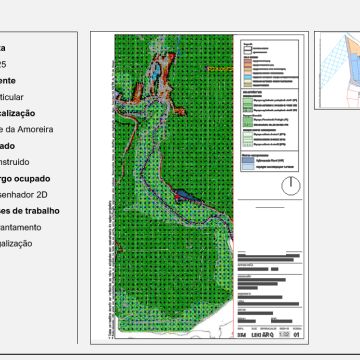360x360 pixels.
Task: Open the blue and orange plan thumbnail
Action: (337, 70)
